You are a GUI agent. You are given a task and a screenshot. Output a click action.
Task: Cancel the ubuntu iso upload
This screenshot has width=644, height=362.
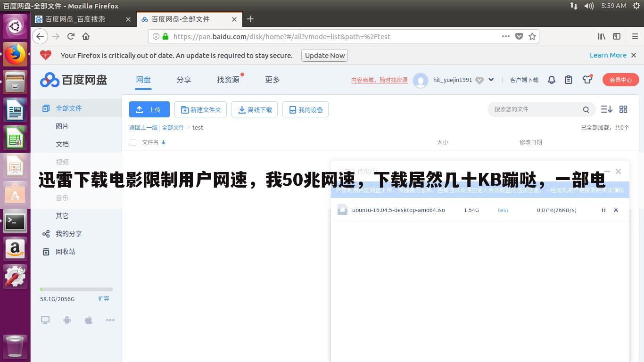(616, 210)
